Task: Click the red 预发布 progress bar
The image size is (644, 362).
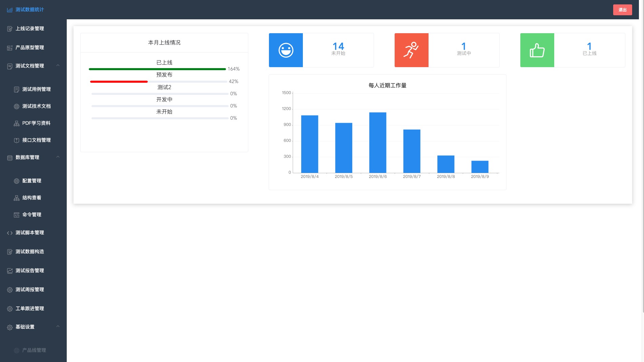Action: click(119, 82)
